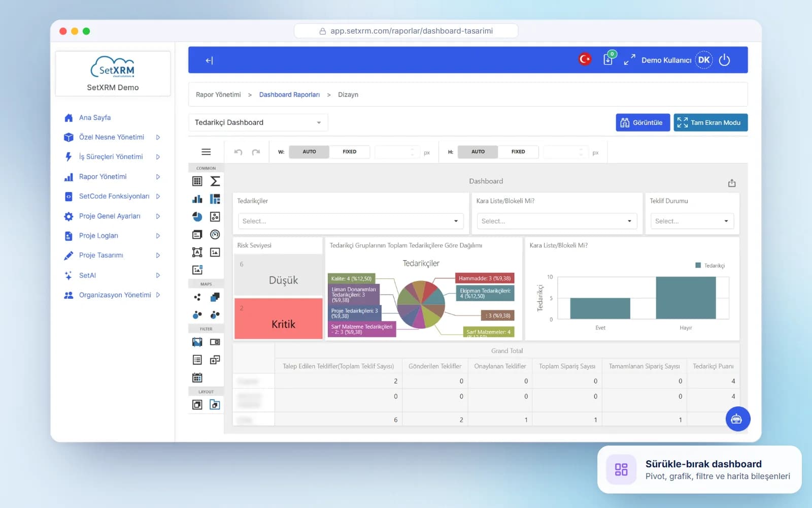Open the Tedarikçi Dashboard selector dropdown

(x=258, y=122)
